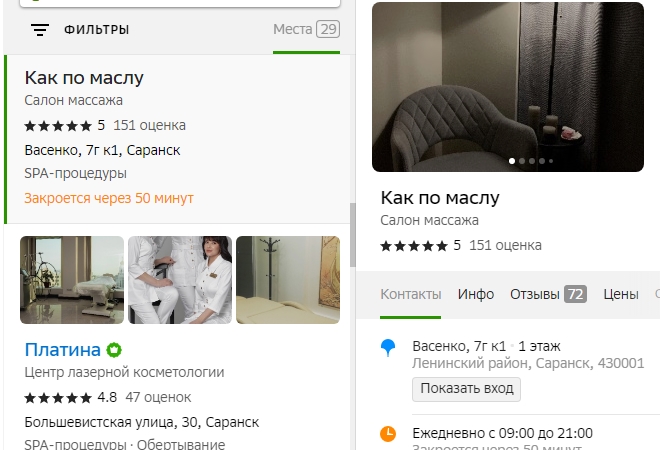This screenshot has width=660, height=450.
Task: Click Платина green verified badge
Action: pos(114,350)
